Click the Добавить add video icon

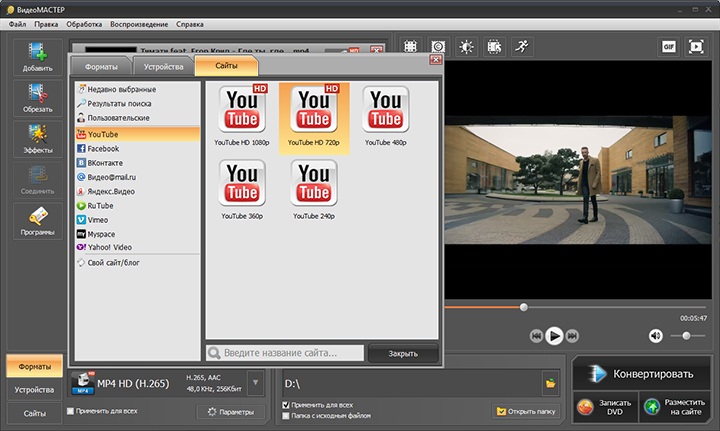(38, 57)
